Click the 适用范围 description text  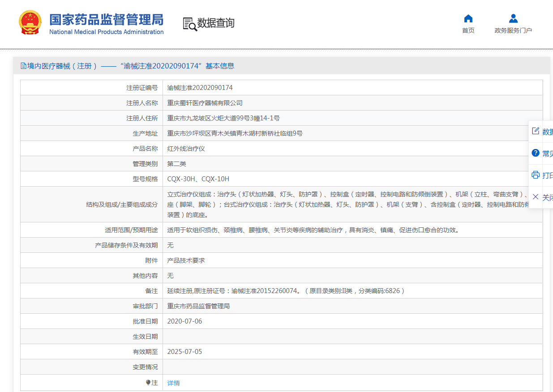(x=313, y=230)
